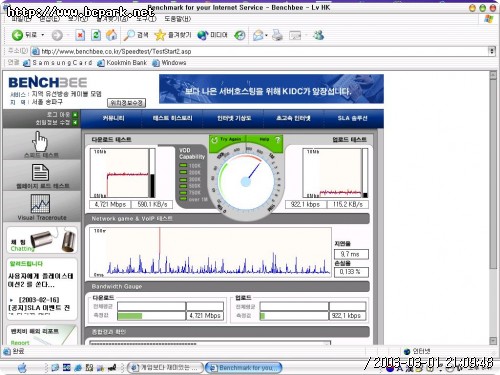This screenshot has height=375, width=500.
Task: Click the URL address input field
Action: [260, 51]
